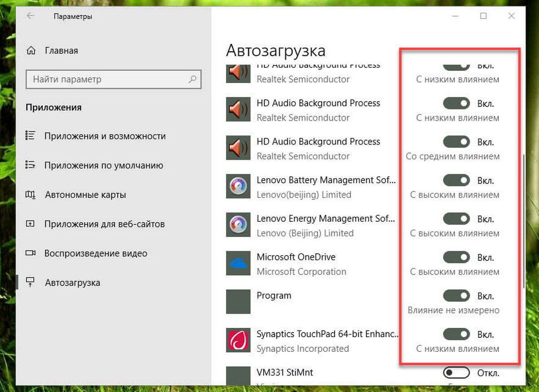Click the Воспроизведение видео camera icon
The width and height of the screenshot is (539, 392).
click(31, 253)
